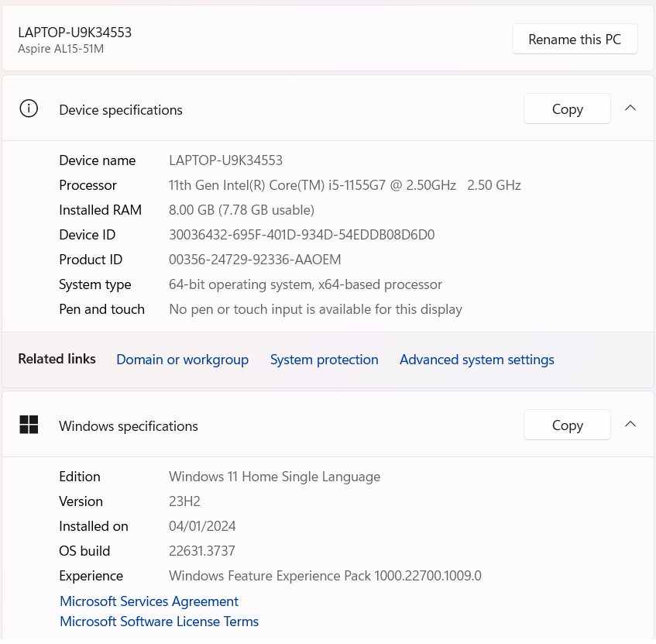Click the Product ID value text
This screenshot has height=644, width=656.
(255, 260)
